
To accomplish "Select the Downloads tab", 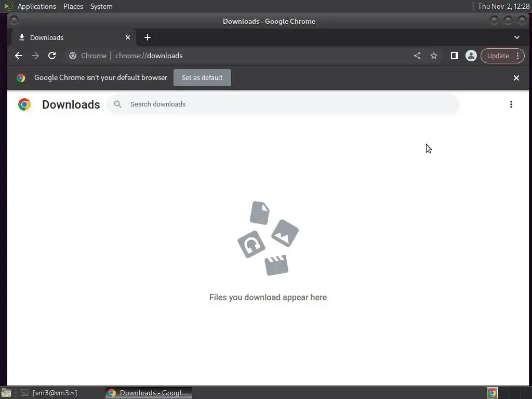I will coord(74,37).
